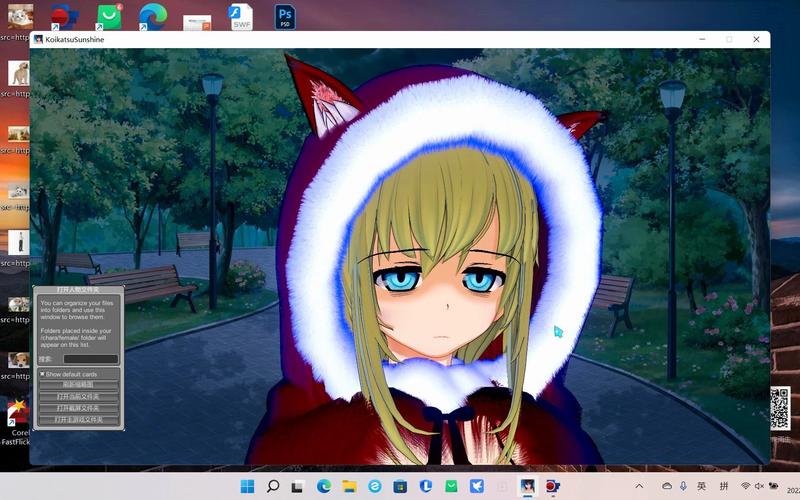
Task: Open Wi-Fi network tray icon
Action: pyautogui.click(x=745, y=486)
